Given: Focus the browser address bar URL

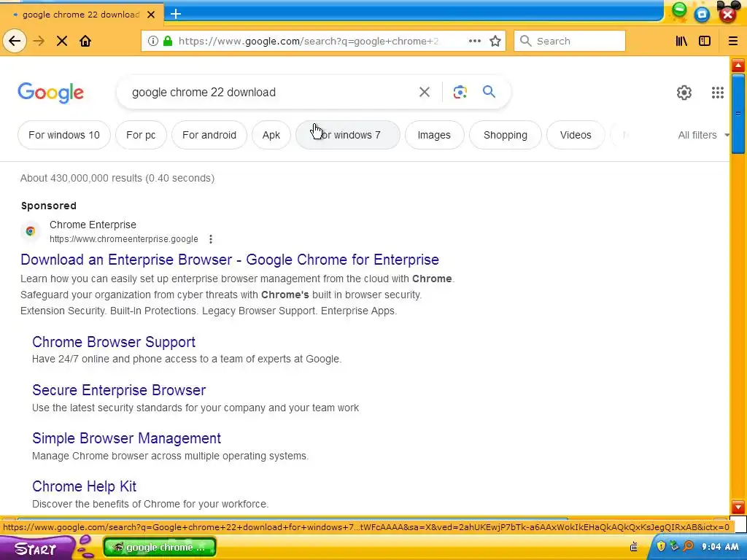Looking at the screenshot, I should pyautogui.click(x=309, y=41).
